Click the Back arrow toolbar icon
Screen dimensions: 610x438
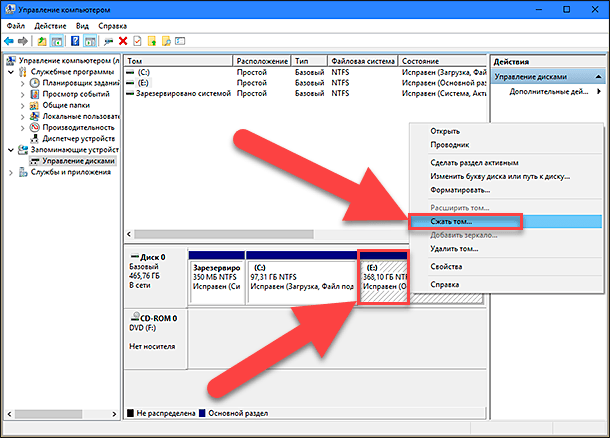coord(9,41)
